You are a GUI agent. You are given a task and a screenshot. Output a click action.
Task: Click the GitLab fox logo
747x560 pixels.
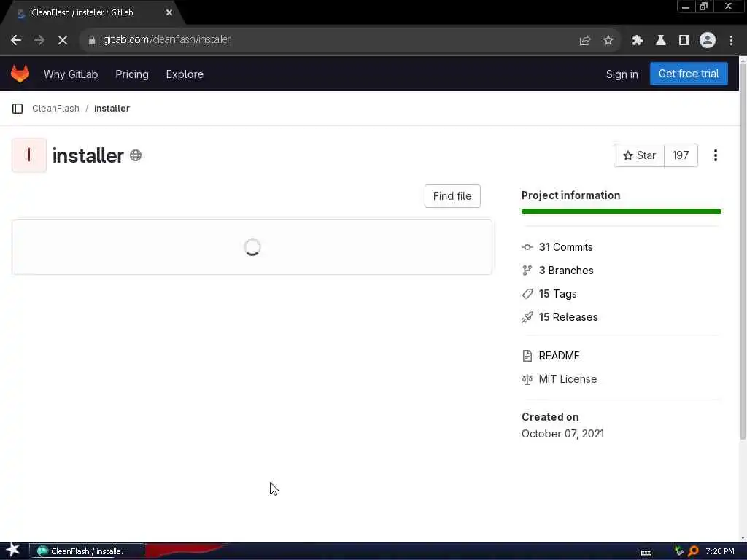click(20, 74)
